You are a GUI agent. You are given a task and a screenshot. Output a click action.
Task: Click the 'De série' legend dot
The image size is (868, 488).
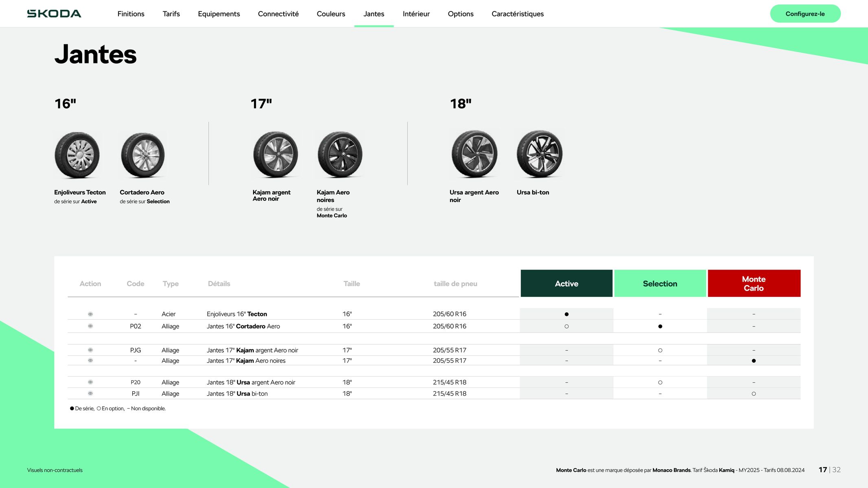pos(72,408)
